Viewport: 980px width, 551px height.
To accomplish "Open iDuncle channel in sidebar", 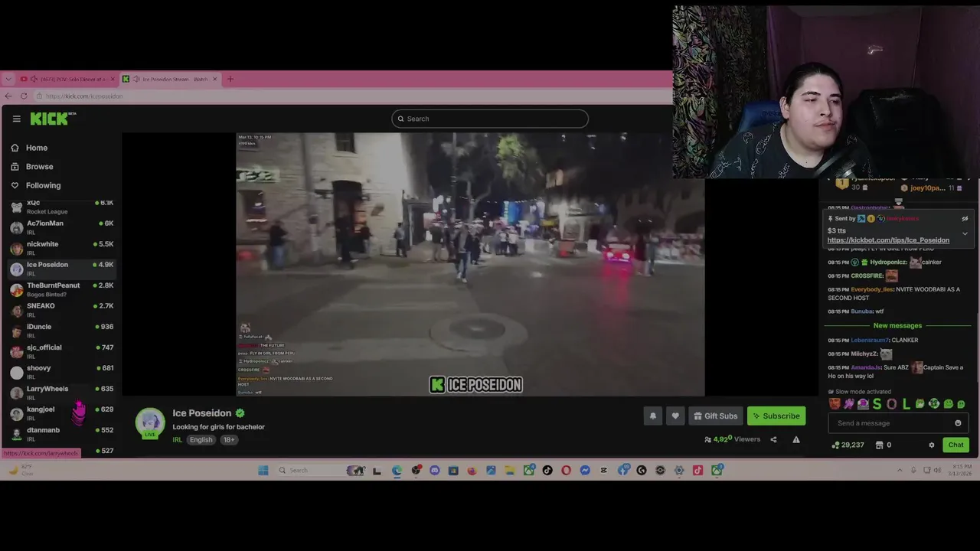I will tap(61, 331).
